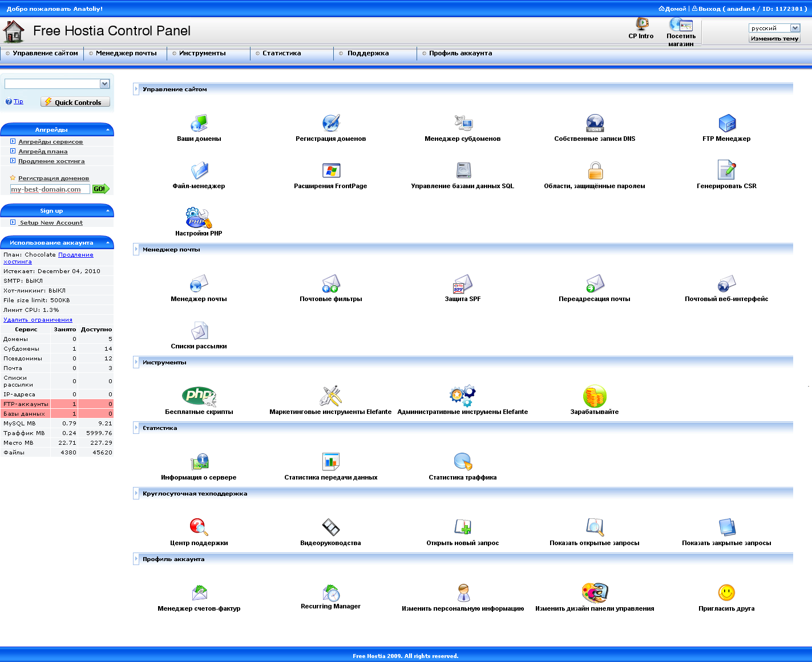Open Менеджер субдоменов icon

[x=463, y=123]
